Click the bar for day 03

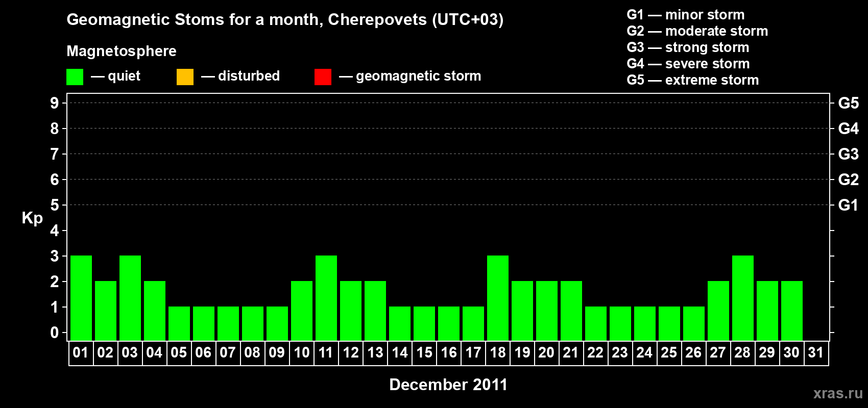130,298
